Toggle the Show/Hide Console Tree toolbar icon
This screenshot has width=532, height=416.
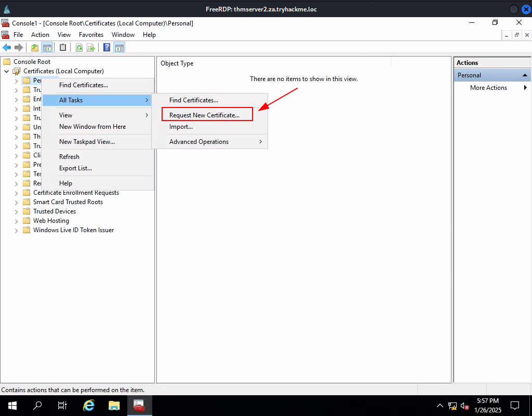tap(47, 47)
